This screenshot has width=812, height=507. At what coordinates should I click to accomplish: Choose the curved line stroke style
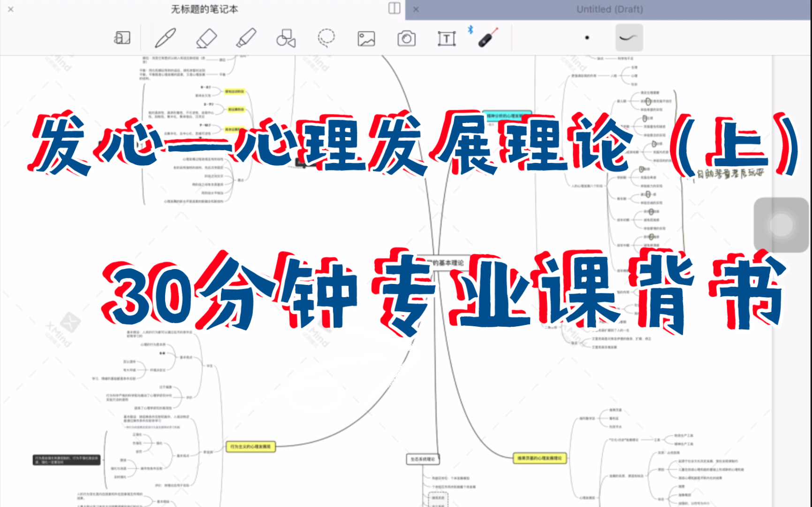[629, 38]
